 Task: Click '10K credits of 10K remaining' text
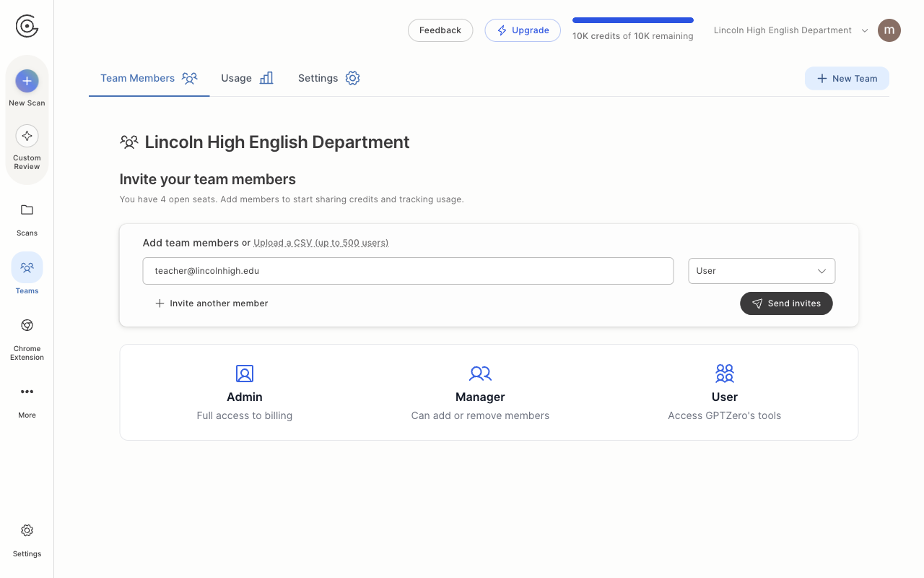pos(633,36)
